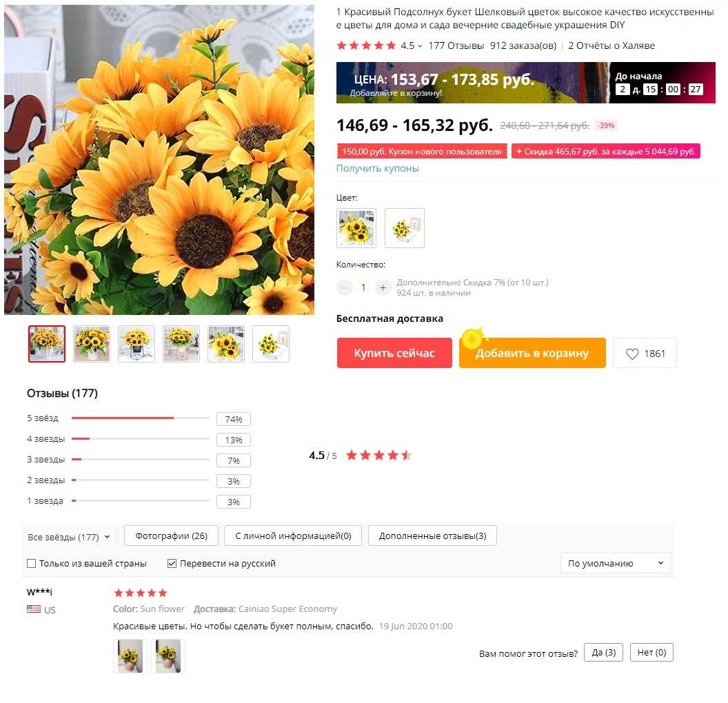728x703 pixels.
Task: Increase quantity with the plus button
Action: 382,287
